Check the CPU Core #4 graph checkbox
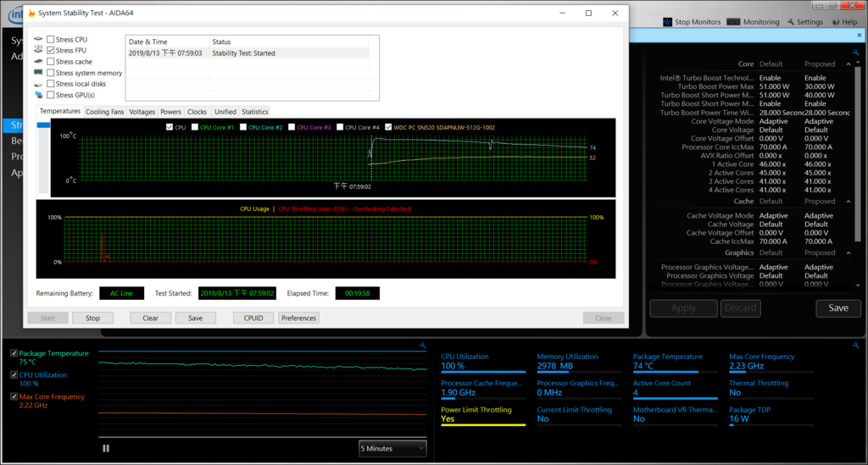Viewport: 868px width, 465px height. [x=340, y=127]
